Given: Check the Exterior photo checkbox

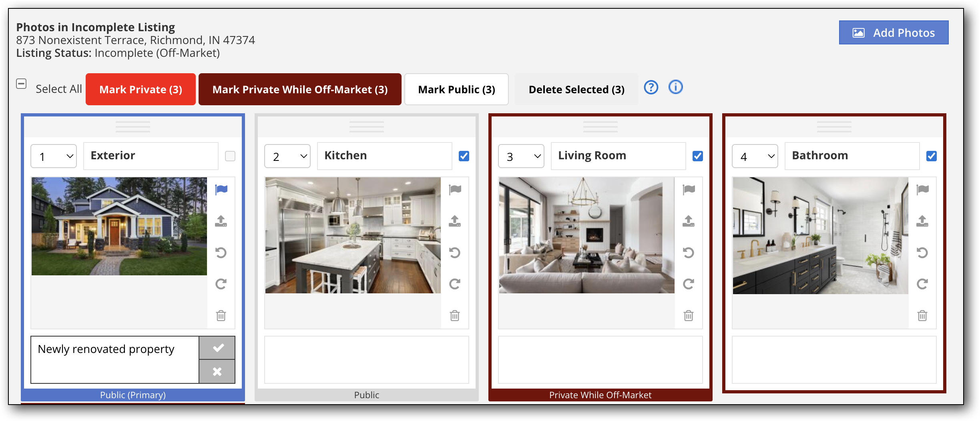Looking at the screenshot, I should pyautogui.click(x=230, y=156).
